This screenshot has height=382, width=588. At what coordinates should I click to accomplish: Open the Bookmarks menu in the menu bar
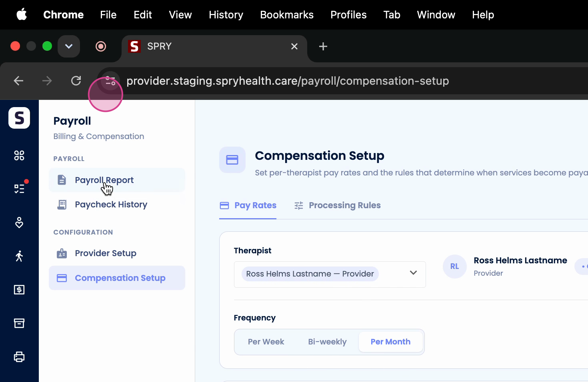[x=287, y=15]
